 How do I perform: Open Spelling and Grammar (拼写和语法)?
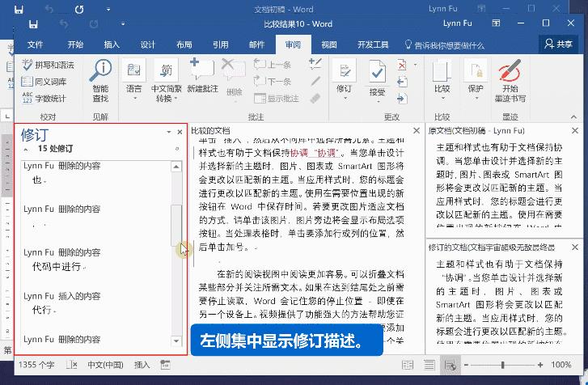(48, 65)
